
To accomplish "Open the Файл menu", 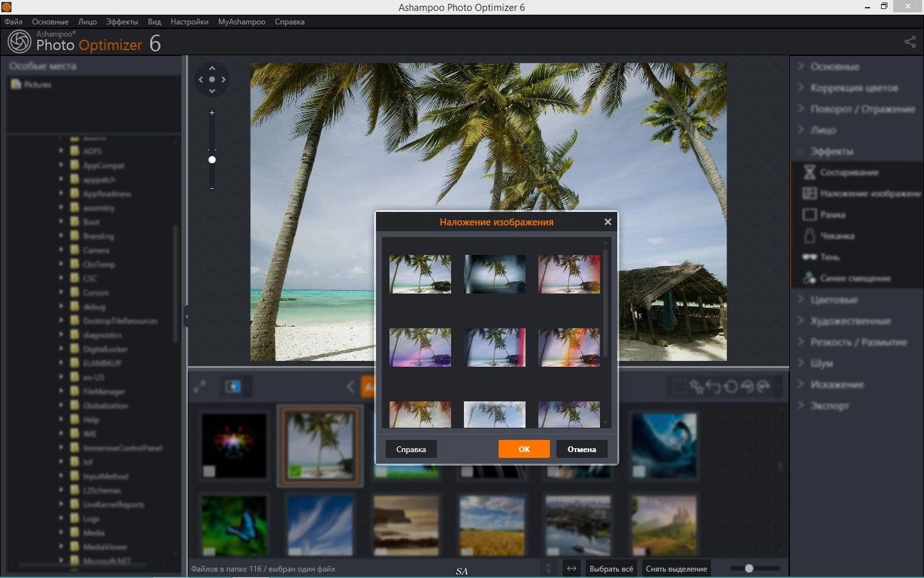I will pyautogui.click(x=13, y=21).
